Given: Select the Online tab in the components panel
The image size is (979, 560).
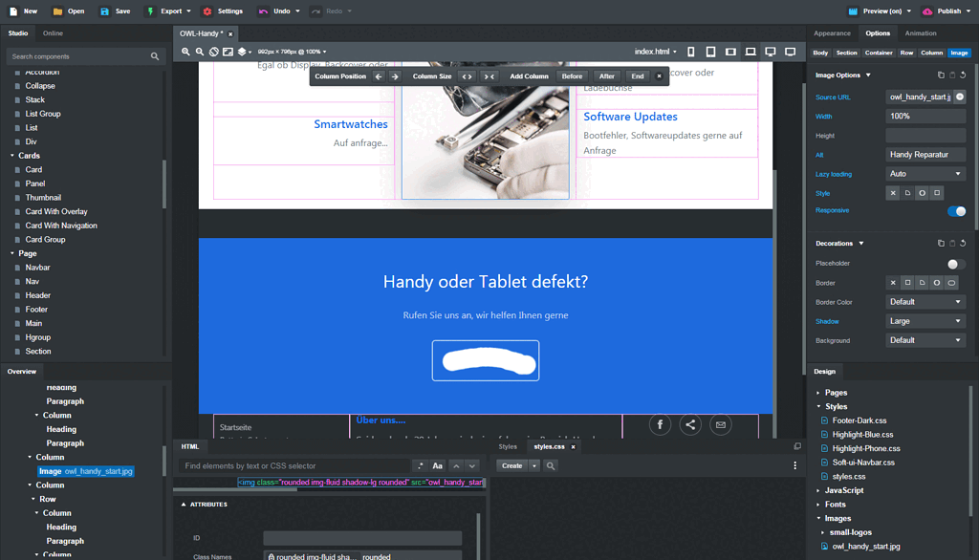Looking at the screenshot, I should click(53, 32).
